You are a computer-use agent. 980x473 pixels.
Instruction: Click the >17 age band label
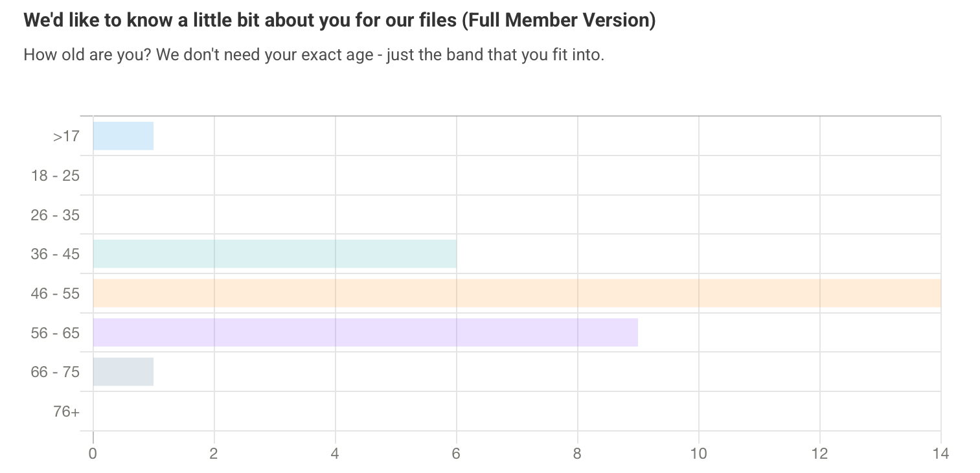point(66,136)
